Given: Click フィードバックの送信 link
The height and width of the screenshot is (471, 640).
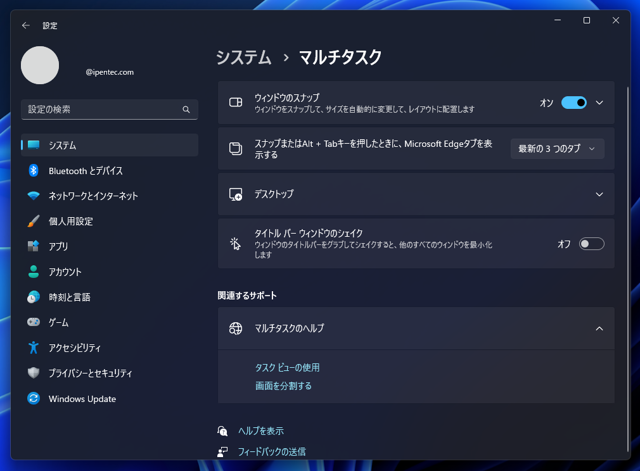Looking at the screenshot, I should (272, 451).
